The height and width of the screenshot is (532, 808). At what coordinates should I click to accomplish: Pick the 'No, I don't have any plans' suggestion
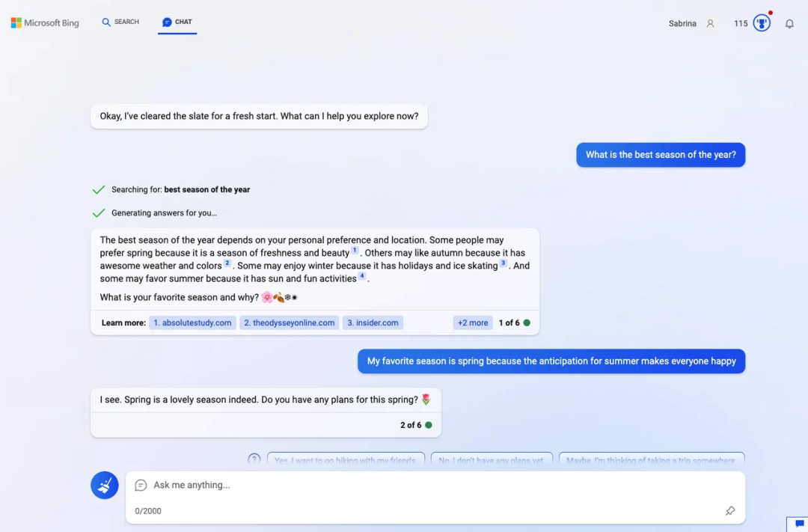pos(492,459)
